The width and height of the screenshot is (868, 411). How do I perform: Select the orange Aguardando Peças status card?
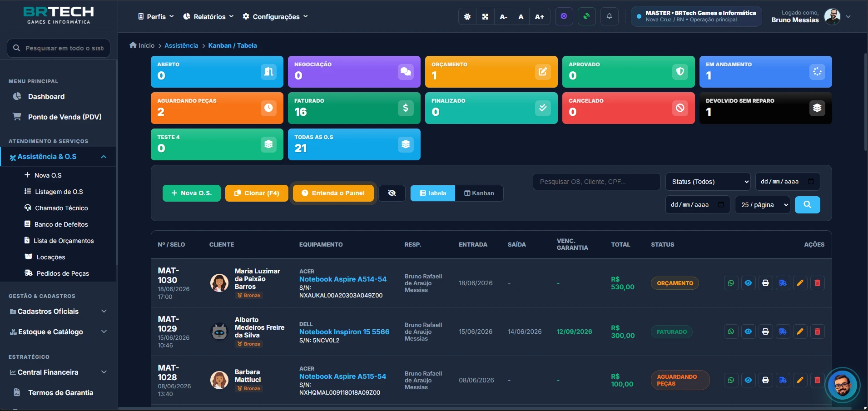pos(217,108)
